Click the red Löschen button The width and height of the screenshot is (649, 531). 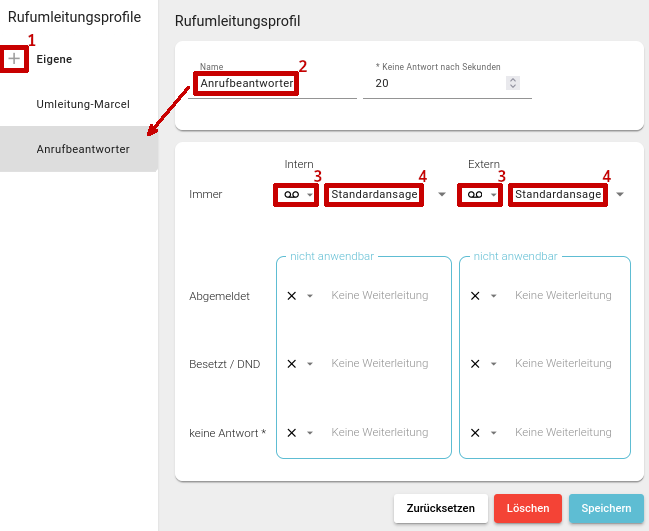pos(528,508)
